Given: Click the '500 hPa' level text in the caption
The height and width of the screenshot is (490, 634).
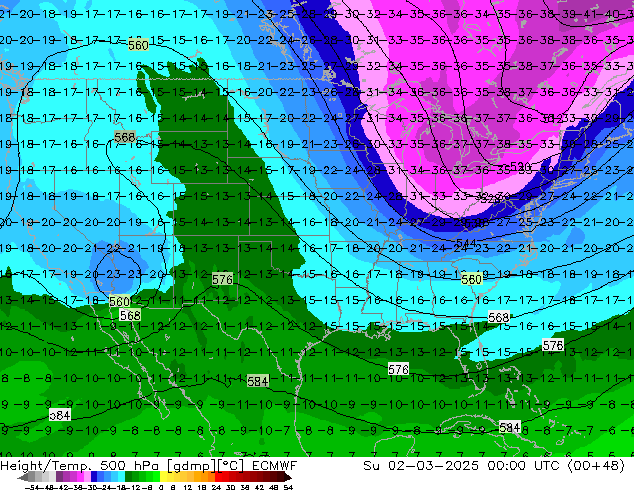Looking at the screenshot, I should click(130, 466).
